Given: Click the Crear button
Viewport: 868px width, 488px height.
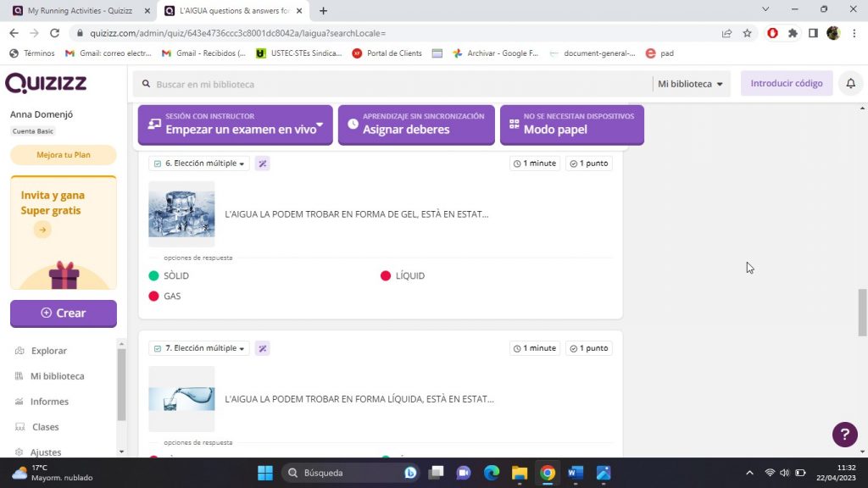Looking at the screenshot, I should 64,313.
